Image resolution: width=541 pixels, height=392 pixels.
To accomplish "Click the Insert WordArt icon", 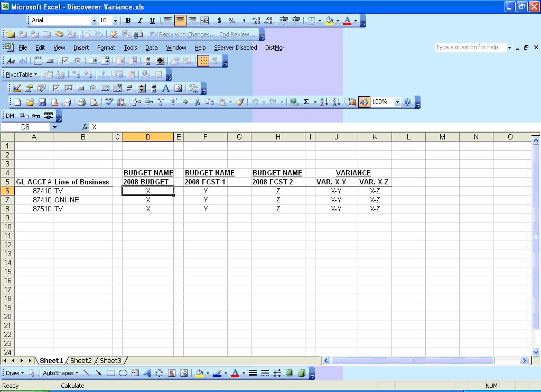I will 147,373.
